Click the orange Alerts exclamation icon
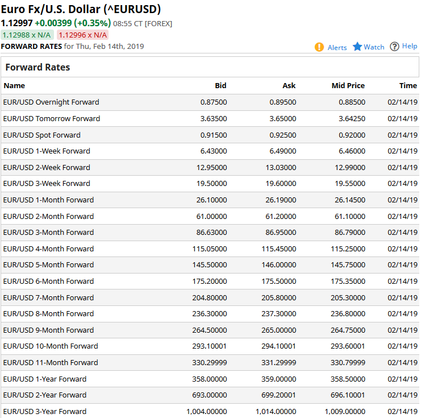421x418 pixels. [x=319, y=47]
